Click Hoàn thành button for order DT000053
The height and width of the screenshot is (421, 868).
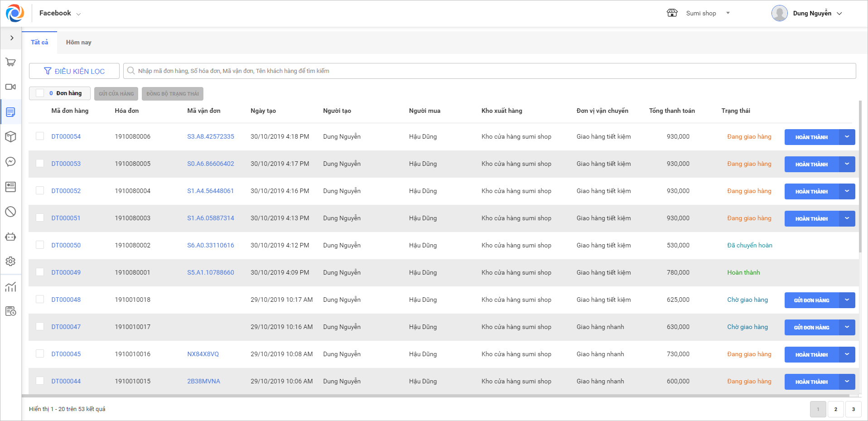click(811, 164)
